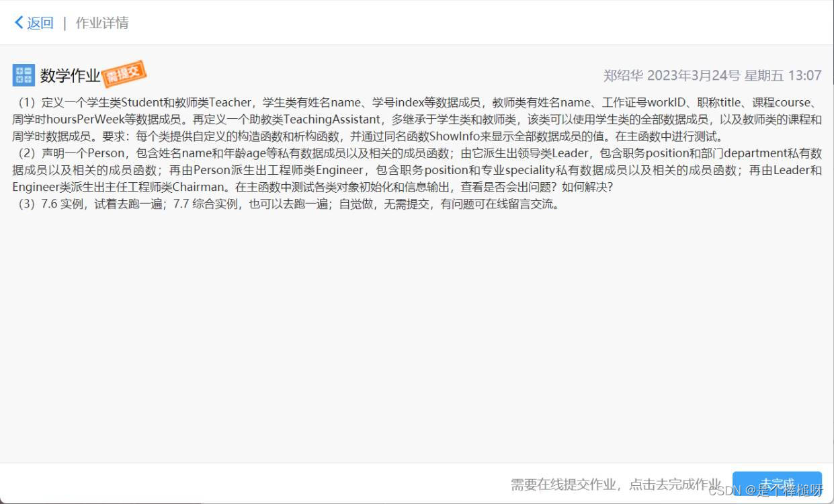This screenshot has width=834, height=504.
Task: Click the text 需要在线提交作业，点击去完成作业
Action: click(x=616, y=485)
